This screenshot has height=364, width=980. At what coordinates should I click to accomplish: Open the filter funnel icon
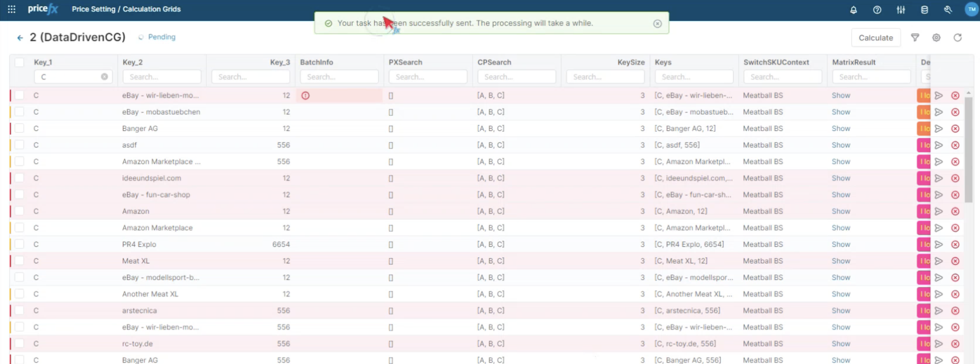pyautogui.click(x=915, y=38)
